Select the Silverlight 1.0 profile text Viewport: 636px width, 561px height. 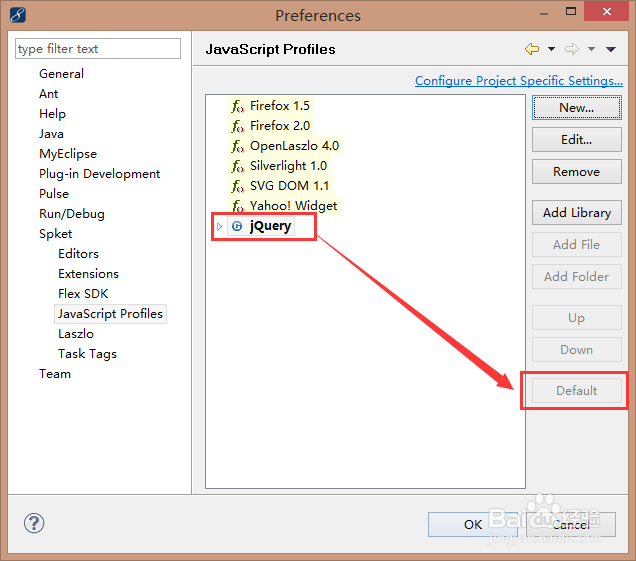[288, 166]
